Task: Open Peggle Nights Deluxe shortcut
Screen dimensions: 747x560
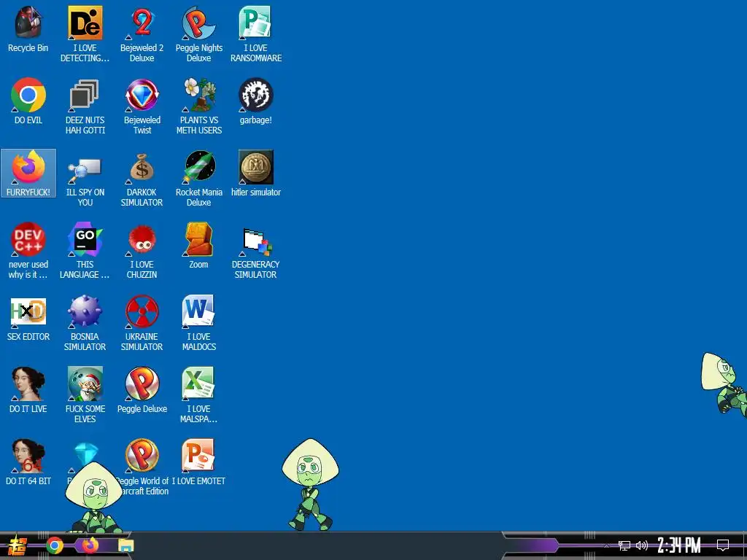Action: click(198, 34)
